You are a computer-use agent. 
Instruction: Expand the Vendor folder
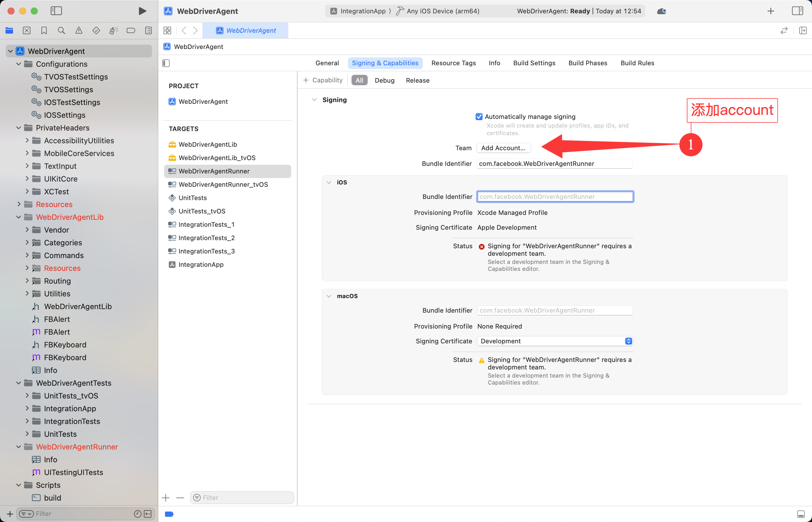(x=27, y=230)
